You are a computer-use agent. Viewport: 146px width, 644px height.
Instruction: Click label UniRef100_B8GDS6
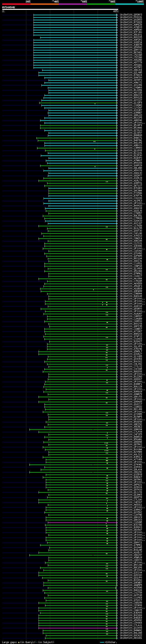coord(131,371)
